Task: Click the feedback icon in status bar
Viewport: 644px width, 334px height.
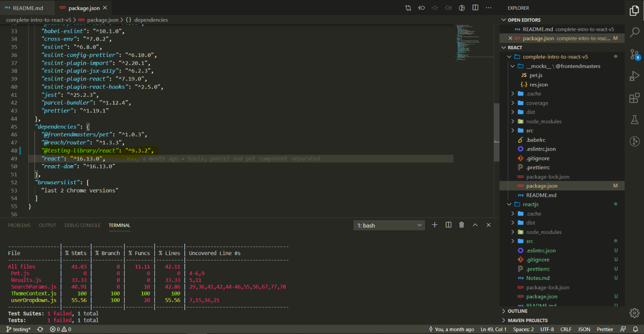Action: point(623,330)
